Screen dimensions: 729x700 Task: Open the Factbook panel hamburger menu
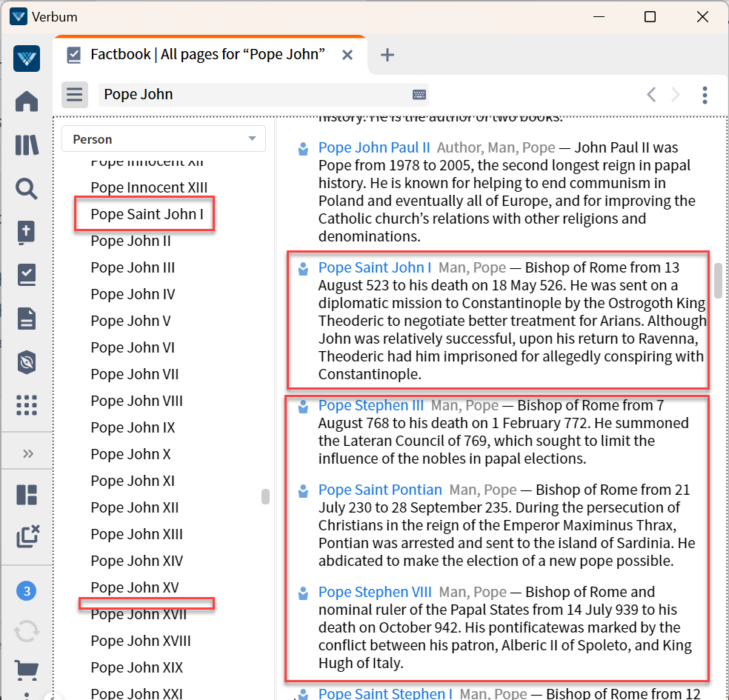click(x=74, y=95)
